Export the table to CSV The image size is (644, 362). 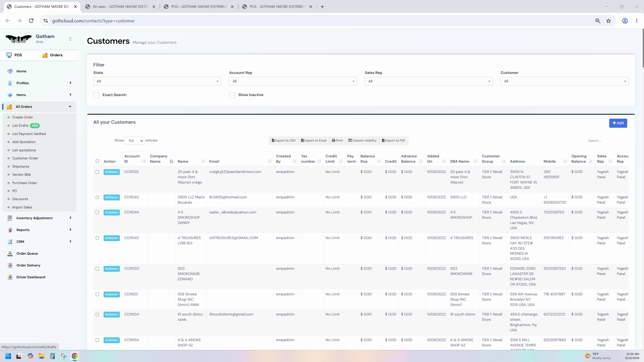[284, 141]
